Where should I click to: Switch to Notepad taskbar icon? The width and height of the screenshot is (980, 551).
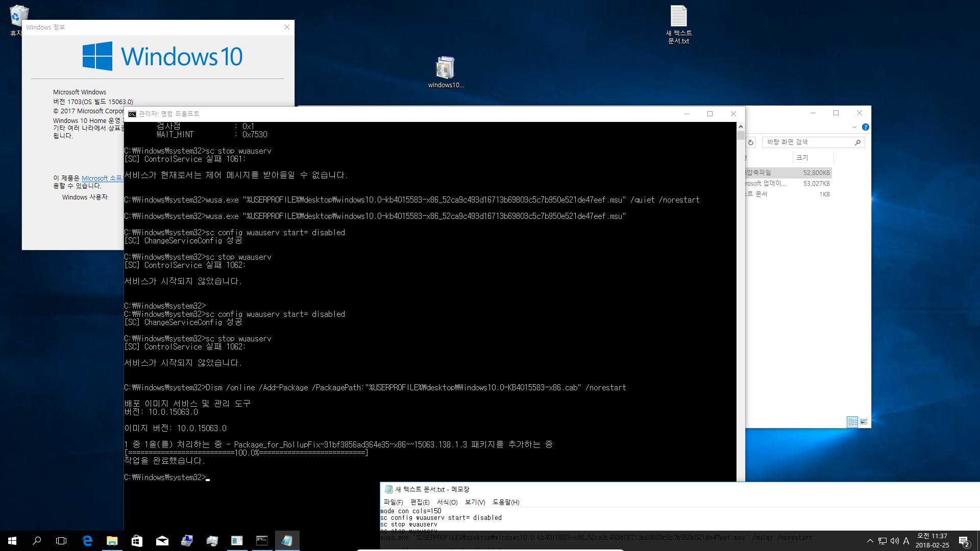[287, 541]
